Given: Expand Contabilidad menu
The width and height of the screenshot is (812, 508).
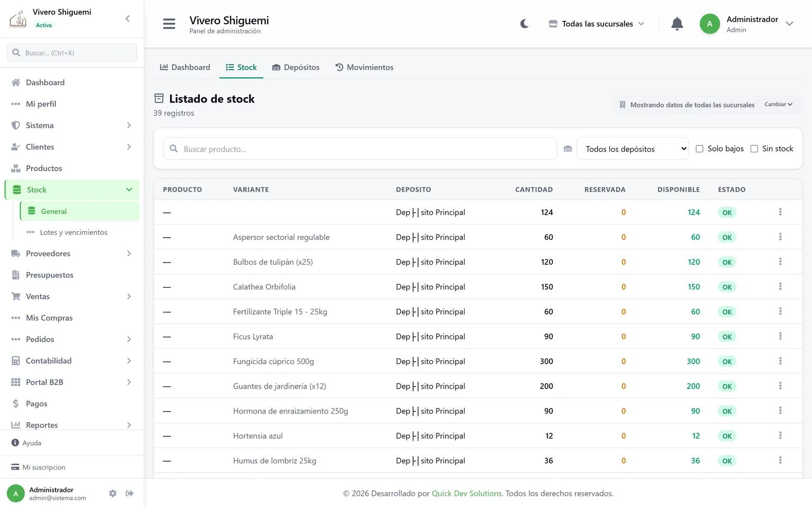Looking at the screenshot, I should coord(72,361).
